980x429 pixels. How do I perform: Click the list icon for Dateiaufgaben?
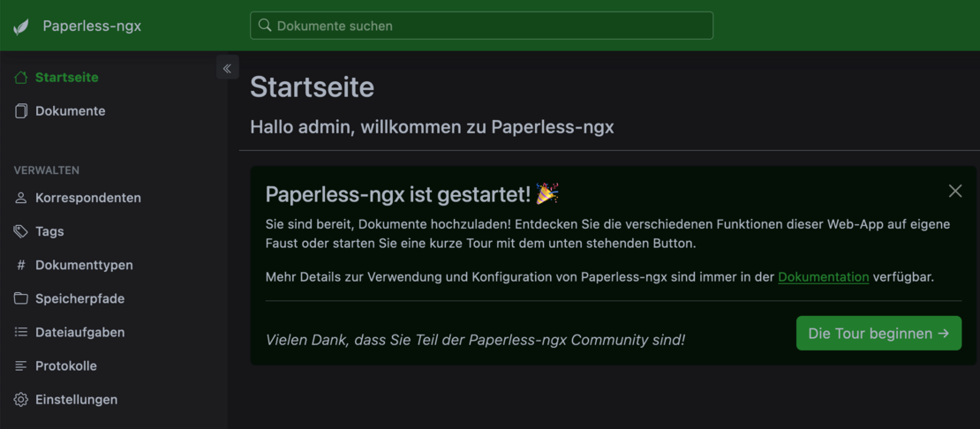point(21,332)
